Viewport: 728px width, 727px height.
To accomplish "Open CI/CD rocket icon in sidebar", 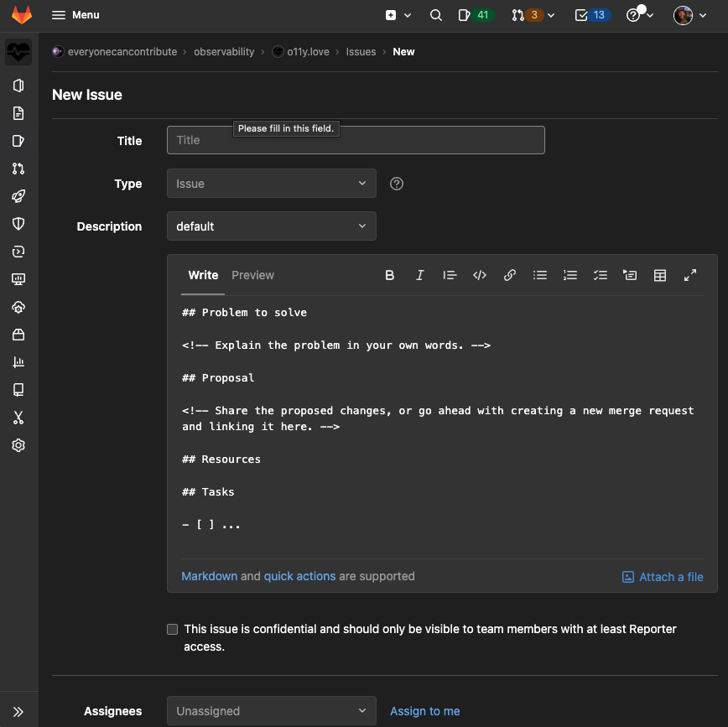I will pos(18,196).
